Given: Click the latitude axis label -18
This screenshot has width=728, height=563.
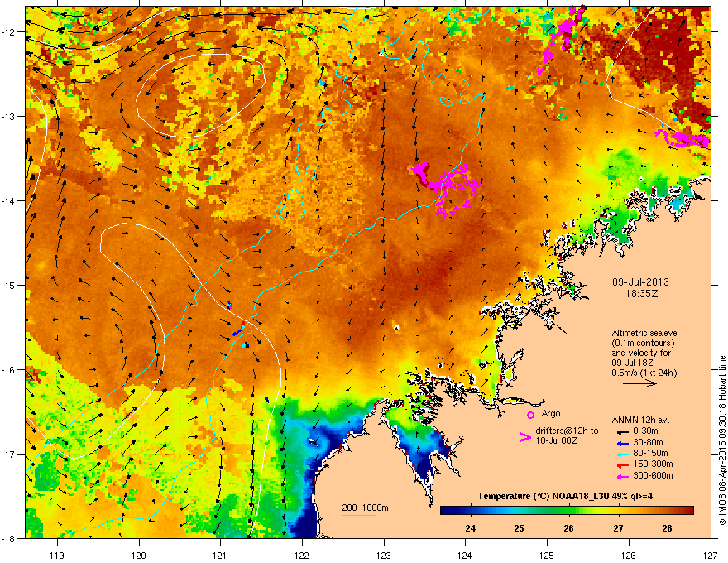Looking at the screenshot, I should (x=8, y=538).
